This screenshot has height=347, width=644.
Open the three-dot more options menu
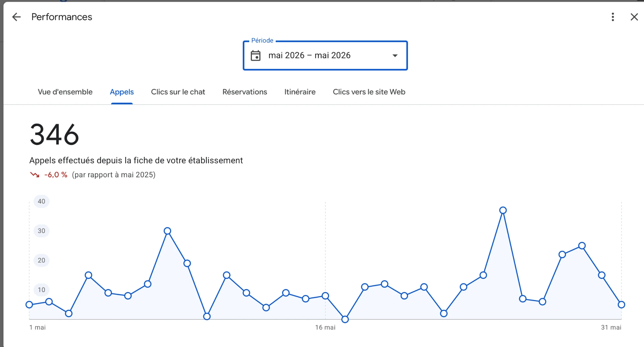coord(613,17)
